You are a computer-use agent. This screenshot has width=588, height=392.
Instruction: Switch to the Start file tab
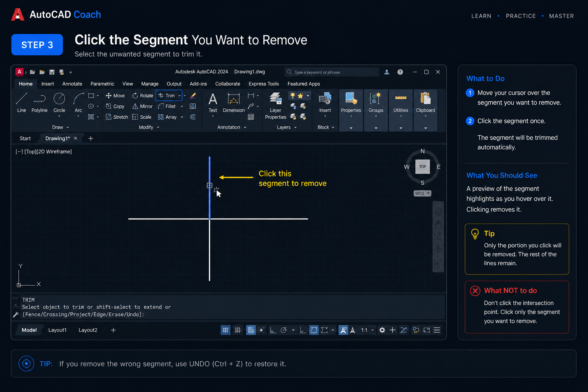[x=25, y=138]
